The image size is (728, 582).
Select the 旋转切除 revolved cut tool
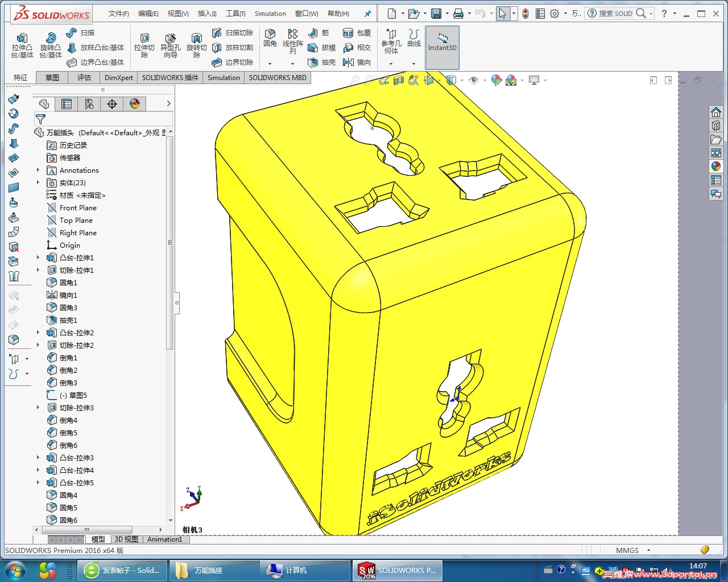[x=197, y=44]
